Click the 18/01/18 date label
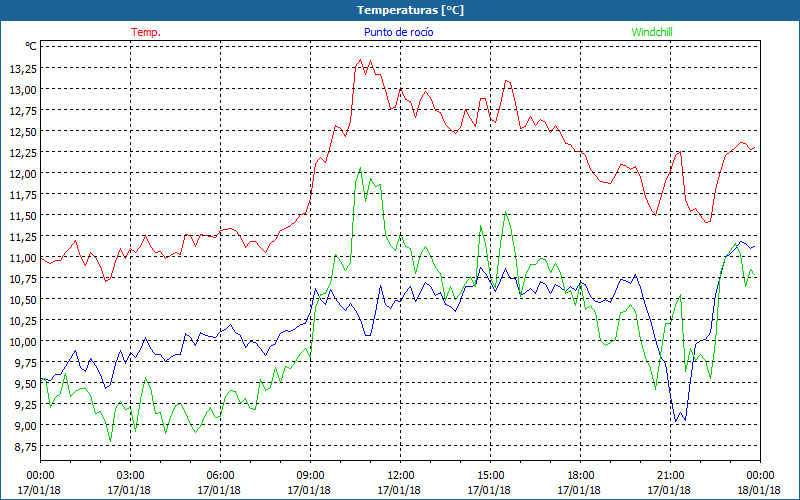Image resolution: width=800 pixels, height=500 pixels. (x=760, y=490)
